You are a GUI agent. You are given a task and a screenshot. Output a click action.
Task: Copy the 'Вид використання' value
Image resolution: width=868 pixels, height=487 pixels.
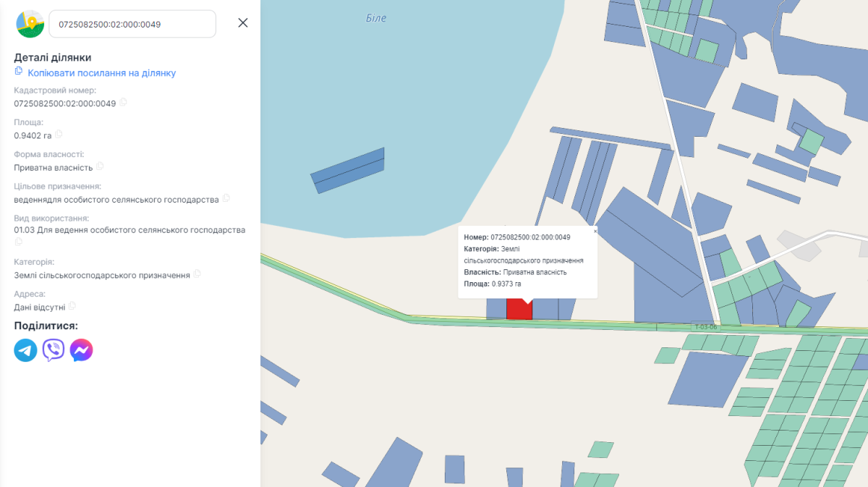coord(19,242)
